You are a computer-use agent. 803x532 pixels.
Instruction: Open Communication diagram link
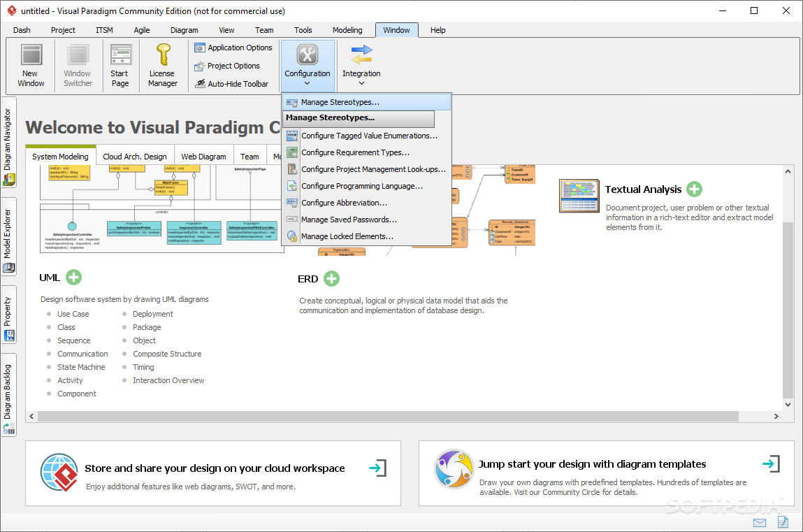82,354
